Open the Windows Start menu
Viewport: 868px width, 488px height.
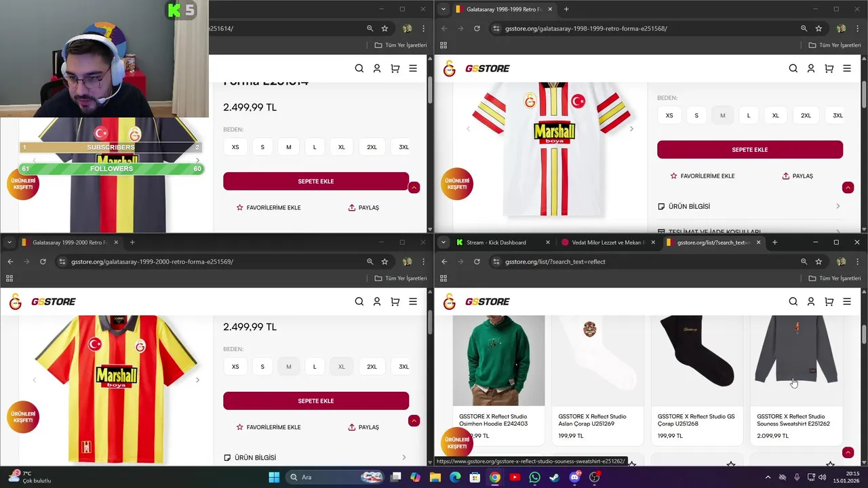pyautogui.click(x=274, y=477)
